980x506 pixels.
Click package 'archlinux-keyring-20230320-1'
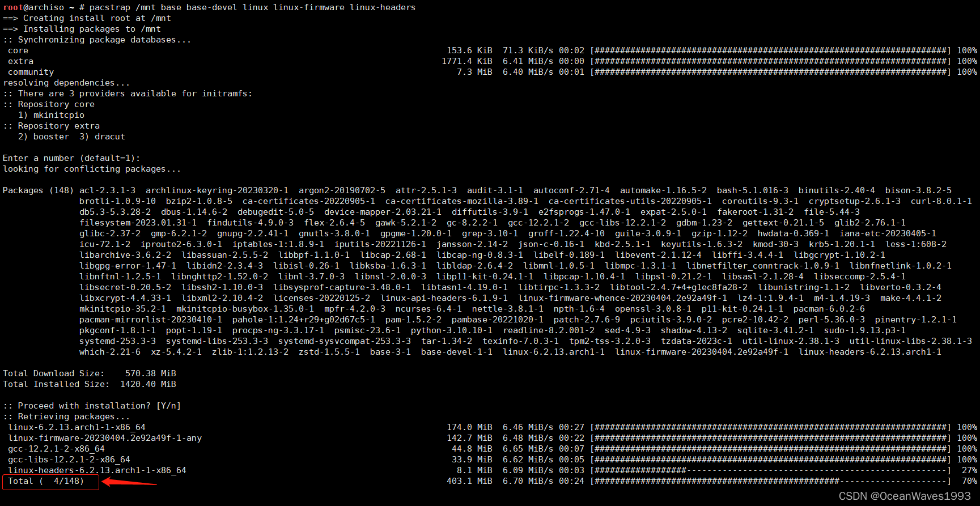click(217, 190)
